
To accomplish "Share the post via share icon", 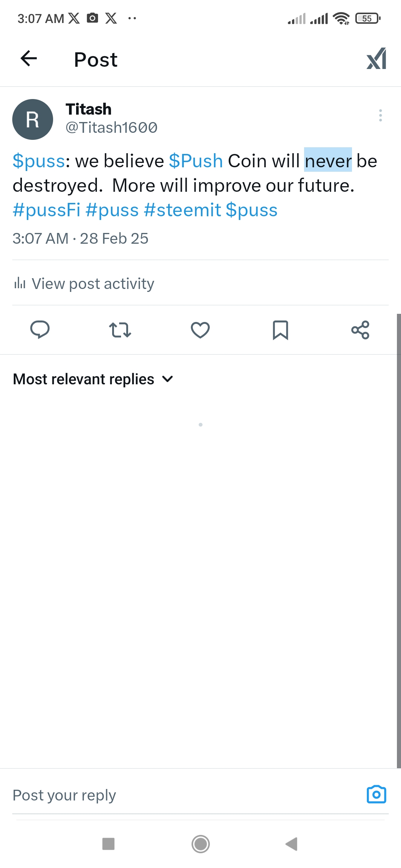I will coord(360,330).
